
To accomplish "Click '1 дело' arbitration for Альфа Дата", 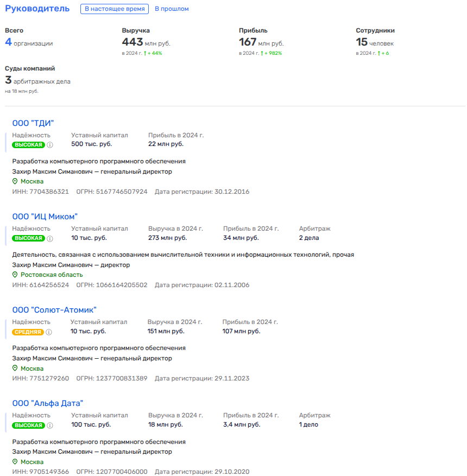I will (308, 424).
